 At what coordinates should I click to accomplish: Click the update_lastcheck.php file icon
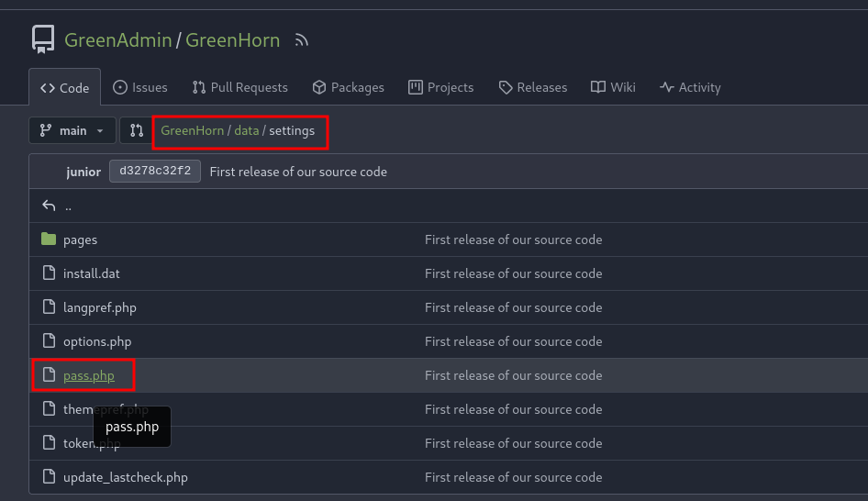(x=49, y=477)
